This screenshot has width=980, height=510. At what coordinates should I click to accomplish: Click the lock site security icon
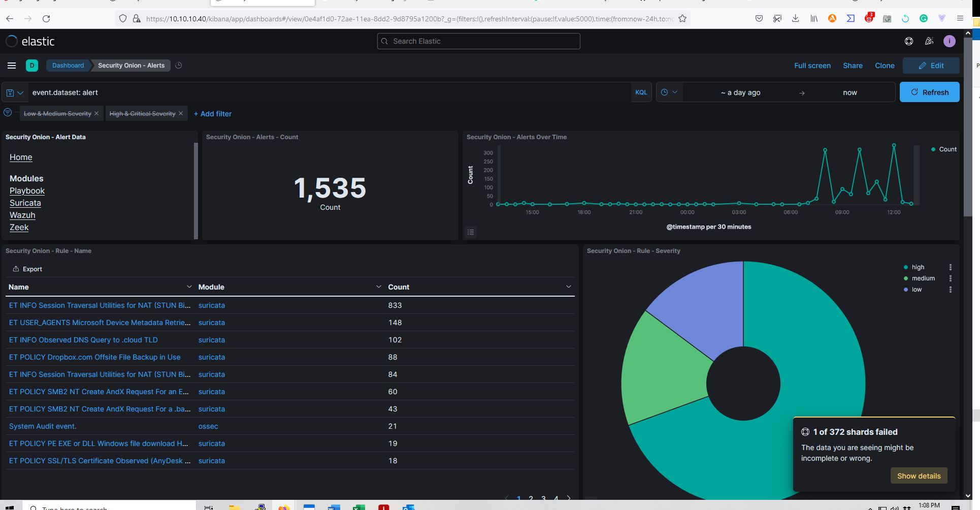tap(136, 18)
